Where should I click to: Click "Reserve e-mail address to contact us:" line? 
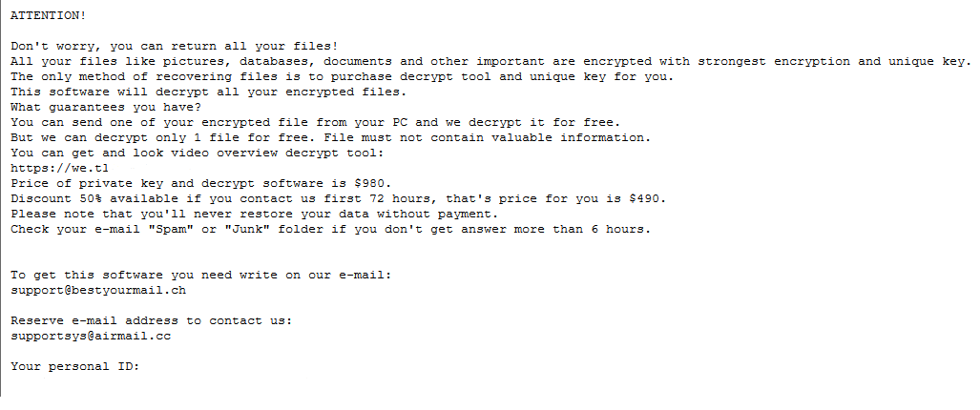point(152,320)
